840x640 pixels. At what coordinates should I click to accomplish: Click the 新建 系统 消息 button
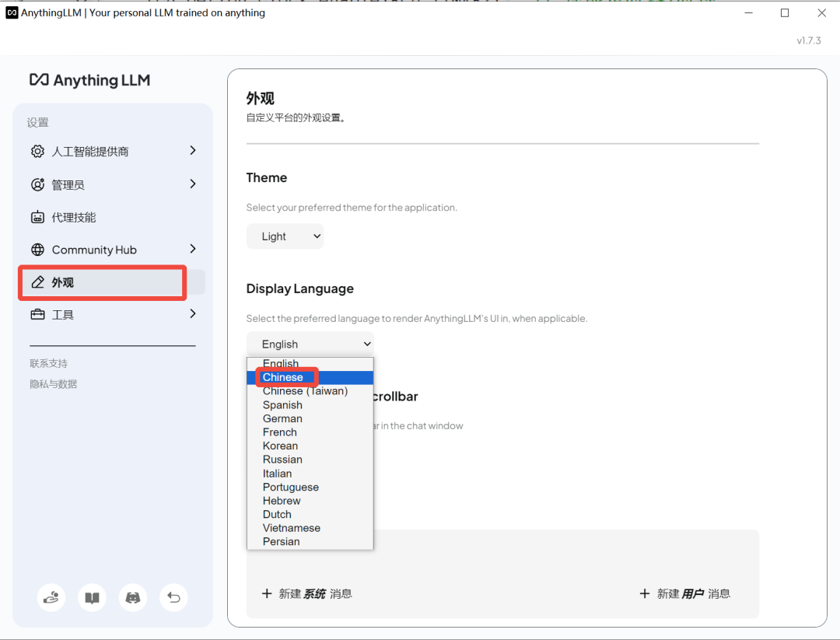307,593
